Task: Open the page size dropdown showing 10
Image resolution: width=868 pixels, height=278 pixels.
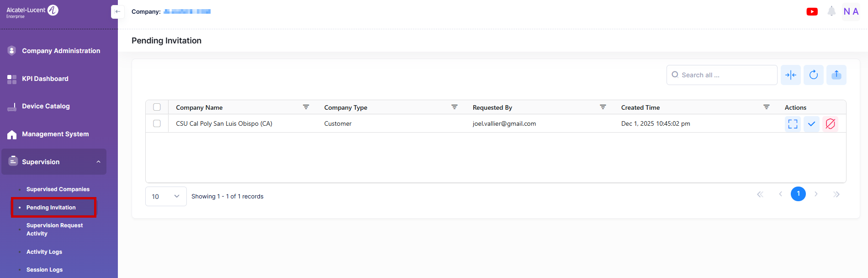Action: click(166, 197)
